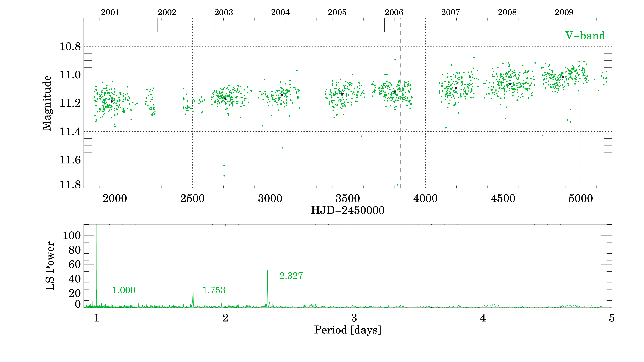Image resolution: width=644 pixels, height=362 pixels.
Task: Click the HJD-2450000 axis title
Action: 347,210
